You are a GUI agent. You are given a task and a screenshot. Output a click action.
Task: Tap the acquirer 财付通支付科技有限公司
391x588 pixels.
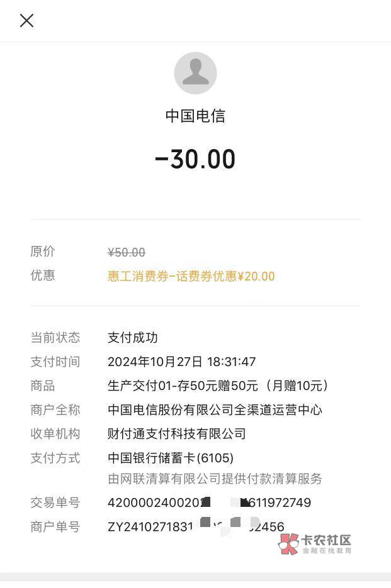[177, 434]
